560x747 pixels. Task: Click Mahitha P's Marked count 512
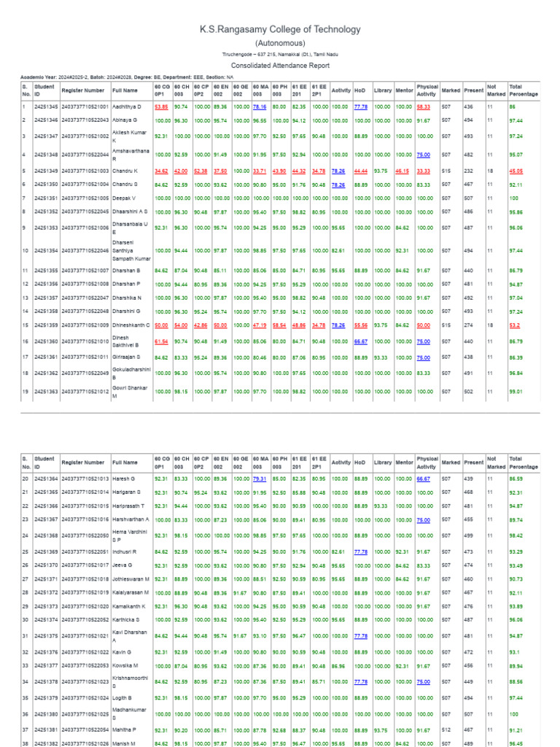[x=446, y=729]
